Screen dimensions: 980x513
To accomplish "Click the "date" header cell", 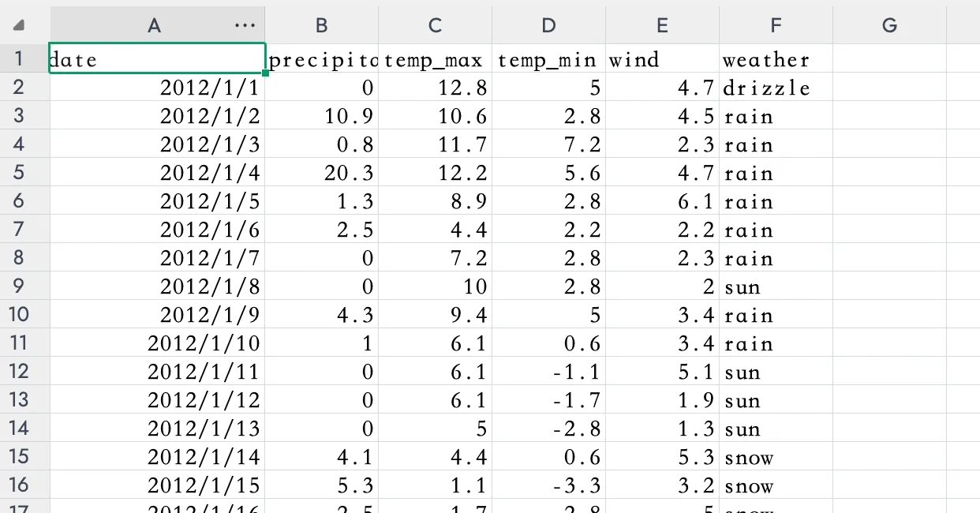I will pyautogui.click(x=157, y=58).
